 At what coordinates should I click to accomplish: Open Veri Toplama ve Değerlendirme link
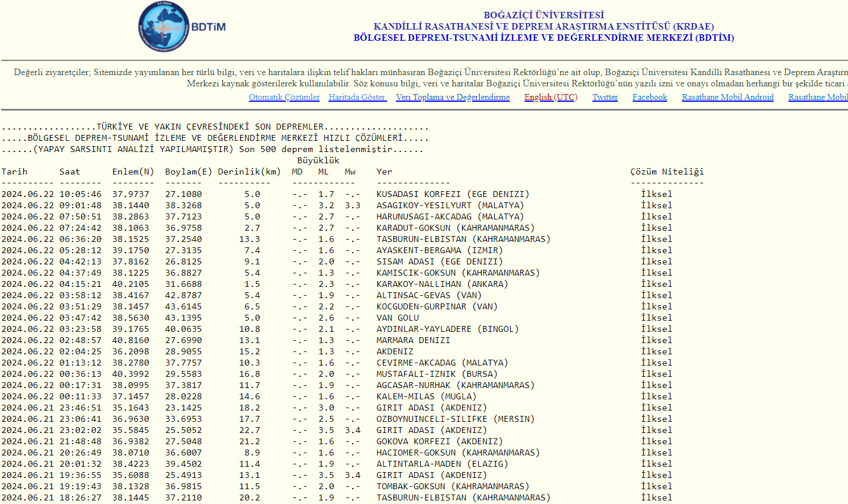(x=453, y=97)
